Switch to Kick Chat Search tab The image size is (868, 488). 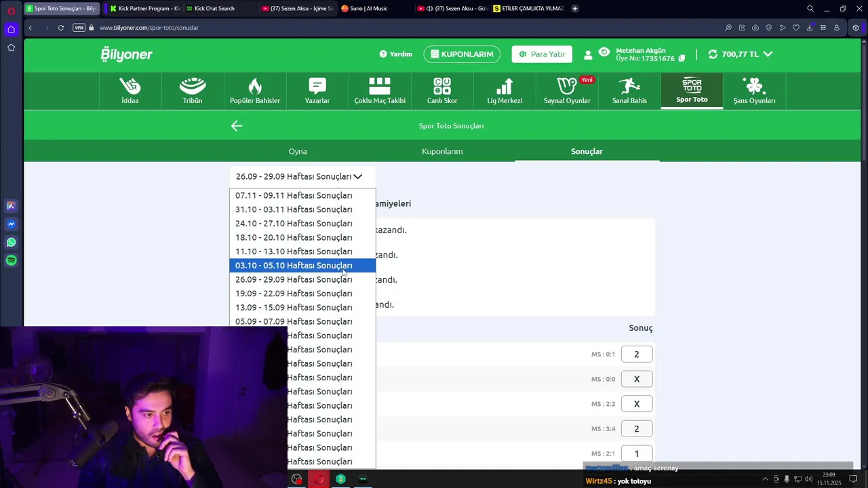(220, 9)
